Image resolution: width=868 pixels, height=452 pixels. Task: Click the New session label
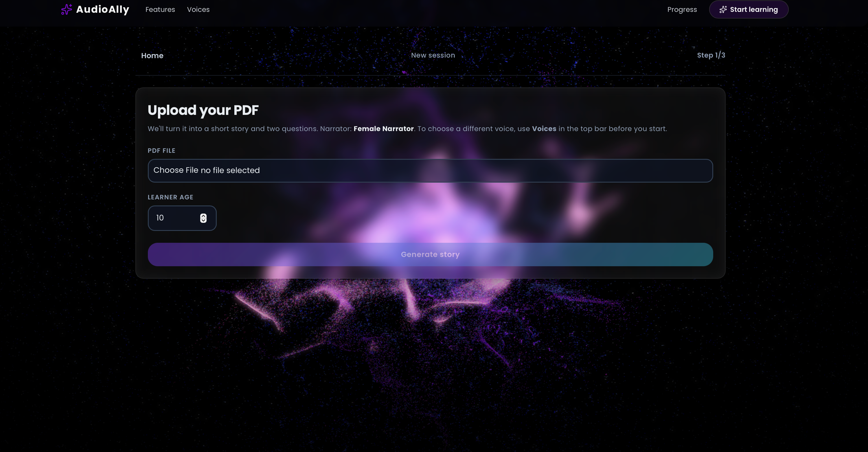tap(433, 55)
